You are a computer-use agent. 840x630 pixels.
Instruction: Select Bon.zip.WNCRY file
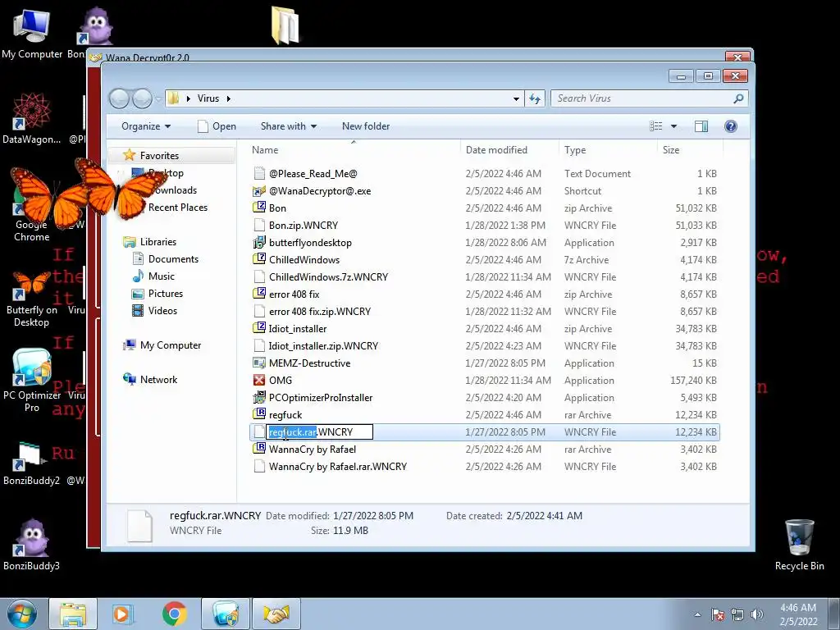point(304,226)
